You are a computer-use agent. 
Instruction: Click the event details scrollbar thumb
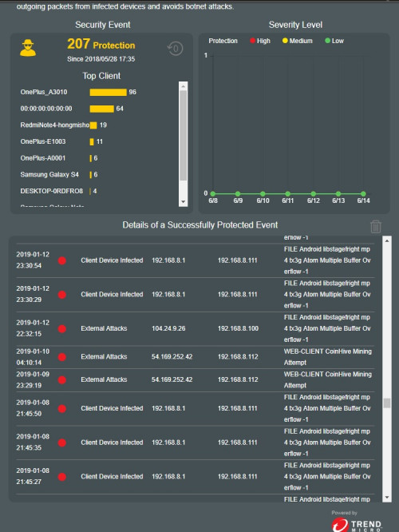coord(387,403)
